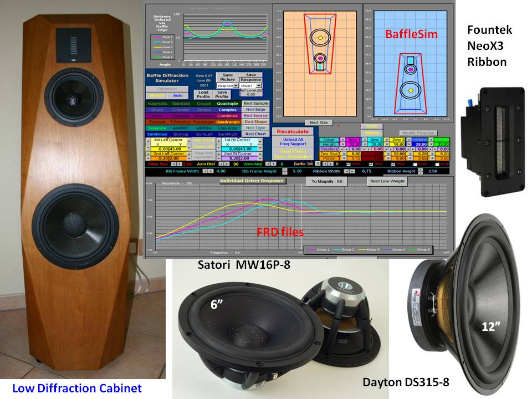
Task: Click the red Recalculate button
Action: click(293, 131)
